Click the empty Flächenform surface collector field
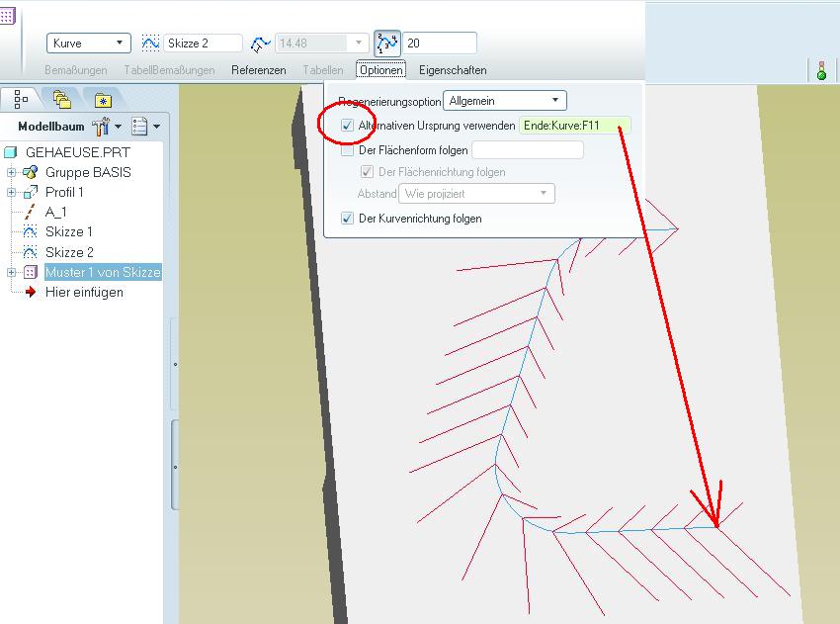 pos(528,150)
